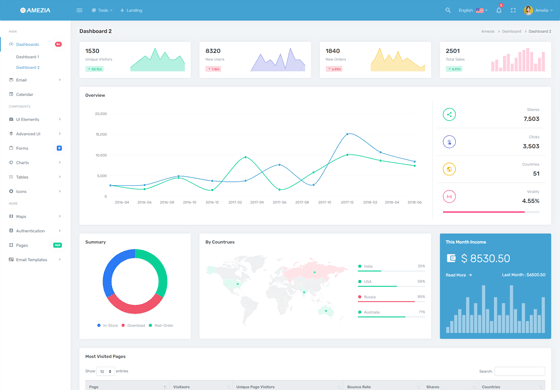Select Dashboard 2 in sidebar
Viewport: 560px width, 390px height.
pos(28,68)
